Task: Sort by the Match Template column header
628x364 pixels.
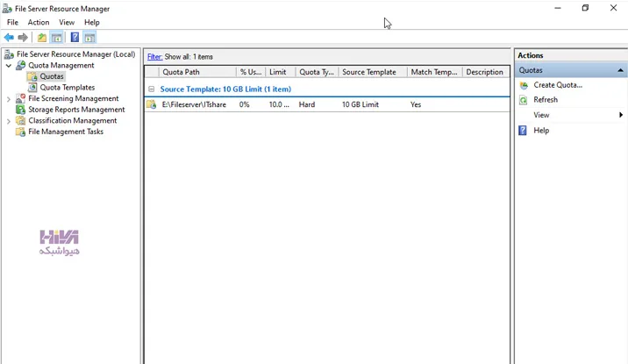Action: 434,72
